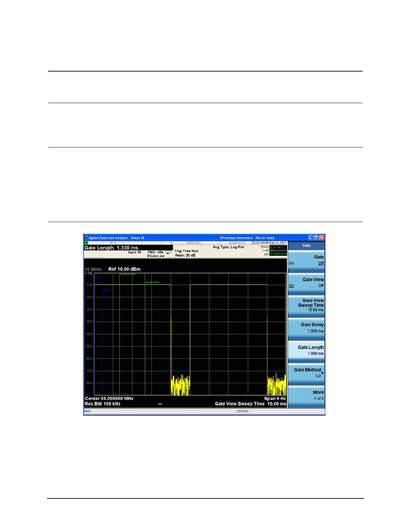
Task: Click the IFGain:Low label
Action: [155, 256]
